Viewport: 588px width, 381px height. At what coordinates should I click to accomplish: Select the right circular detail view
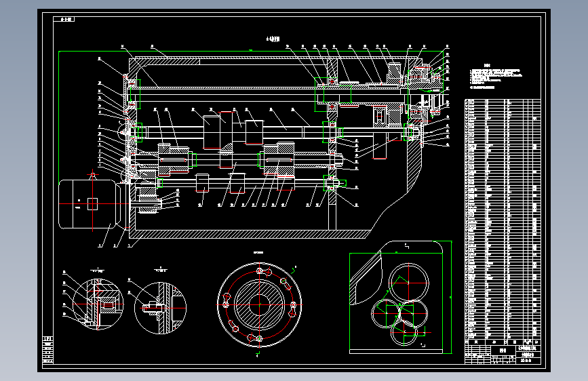160,308
